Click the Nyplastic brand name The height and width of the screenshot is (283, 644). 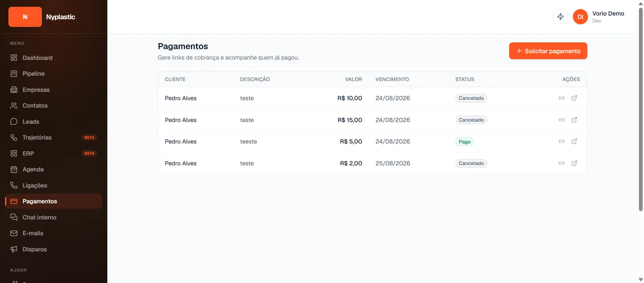click(x=60, y=17)
